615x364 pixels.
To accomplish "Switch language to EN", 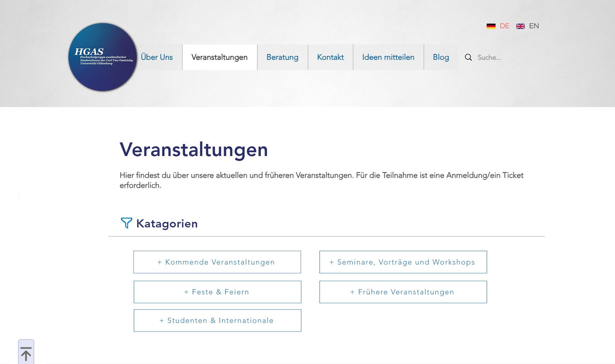I will 534,26.
